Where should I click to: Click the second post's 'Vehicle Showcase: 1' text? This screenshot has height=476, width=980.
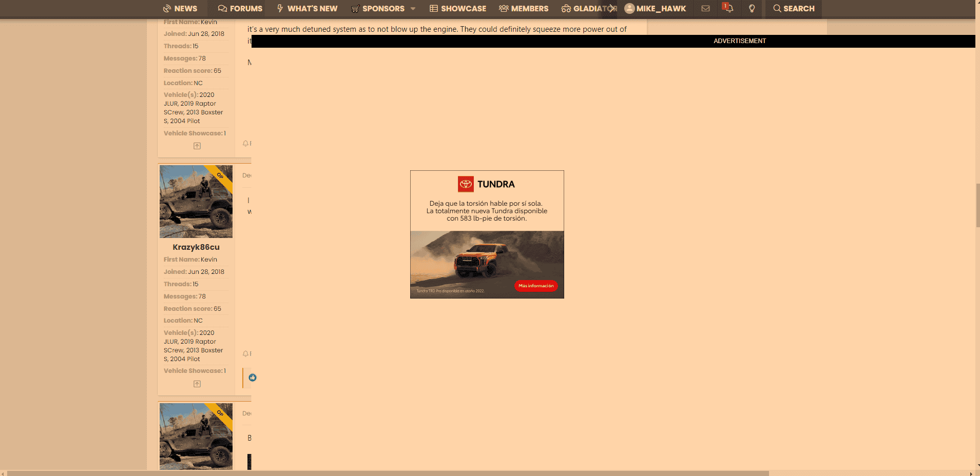pyautogui.click(x=195, y=371)
